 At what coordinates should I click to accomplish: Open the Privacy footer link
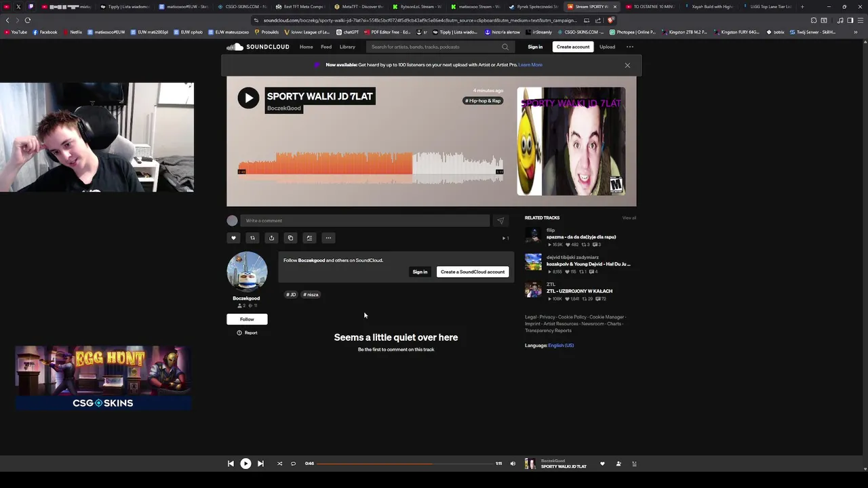click(x=547, y=317)
